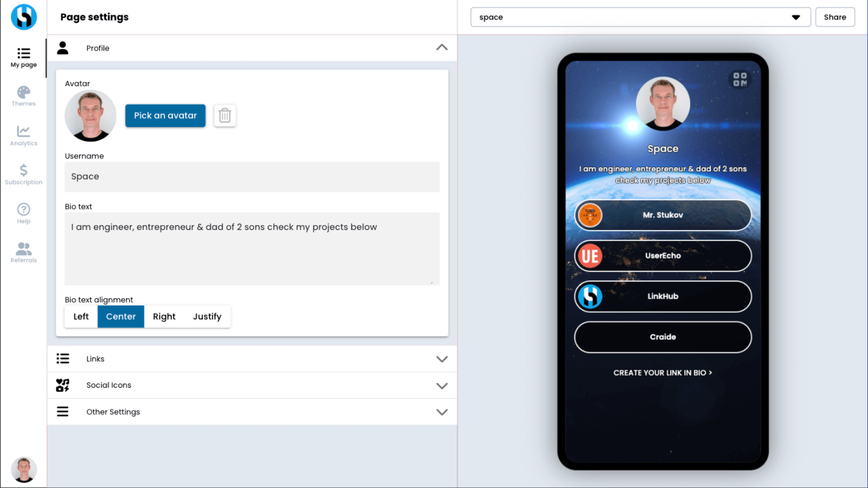The image size is (868, 488).
Task: Open the Subscription page
Action: coord(23,174)
